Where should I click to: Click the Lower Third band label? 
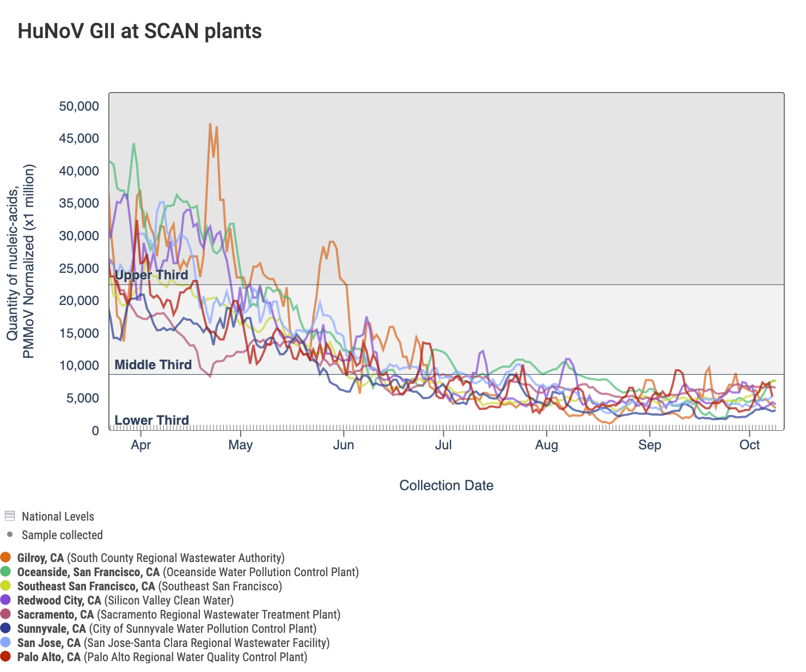tap(151, 420)
